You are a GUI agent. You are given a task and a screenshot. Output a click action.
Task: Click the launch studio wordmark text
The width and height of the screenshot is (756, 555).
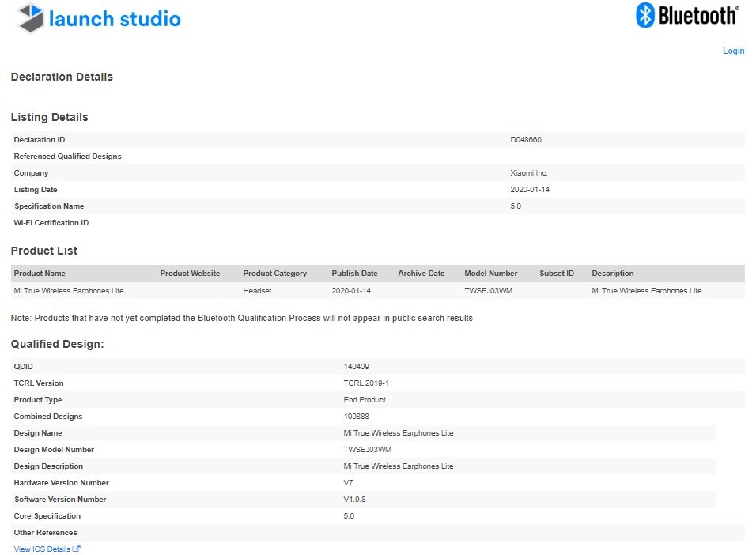click(115, 19)
